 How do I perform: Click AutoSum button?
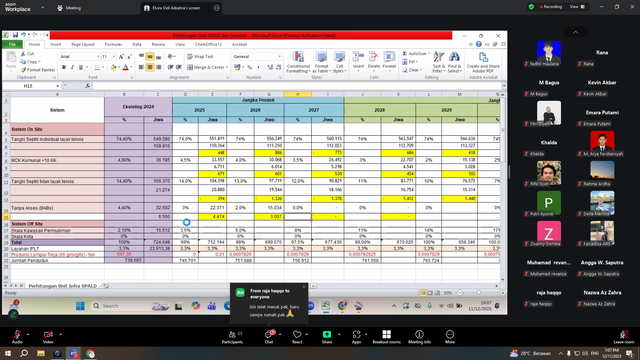416,53
